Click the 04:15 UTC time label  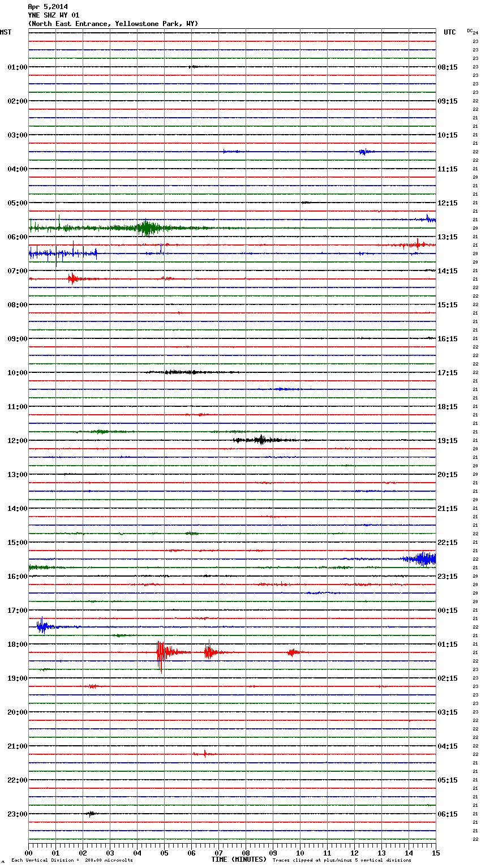pos(448,746)
